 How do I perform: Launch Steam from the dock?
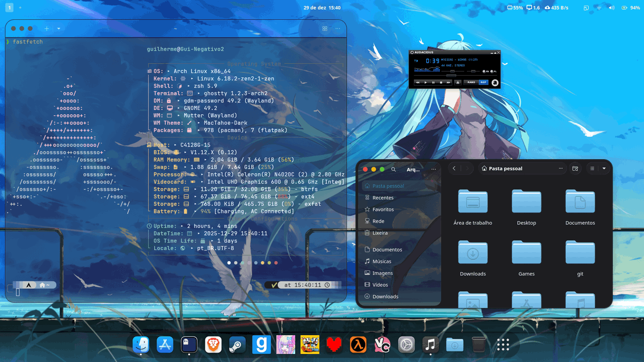coord(237,345)
